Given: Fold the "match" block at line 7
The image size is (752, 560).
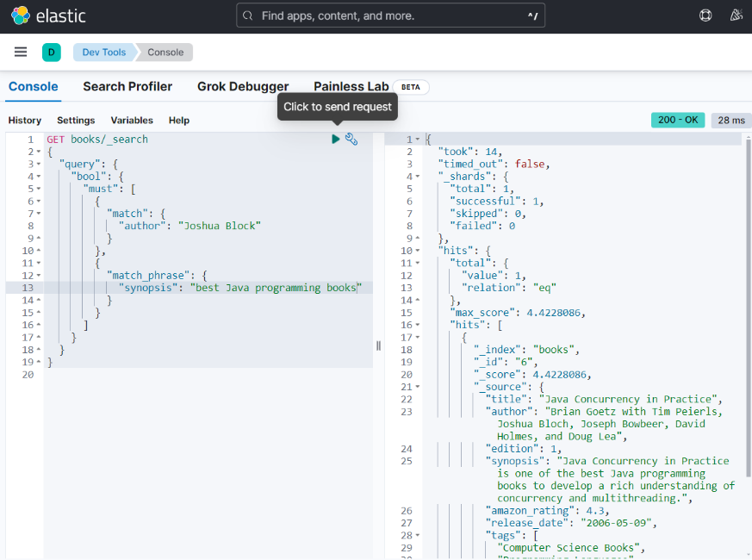Looking at the screenshot, I should click(39, 214).
